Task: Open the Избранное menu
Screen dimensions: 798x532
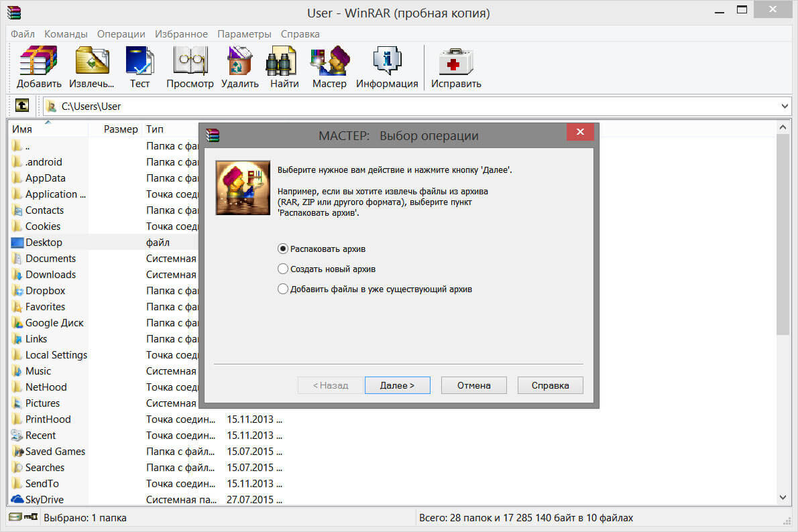Action: click(x=181, y=34)
